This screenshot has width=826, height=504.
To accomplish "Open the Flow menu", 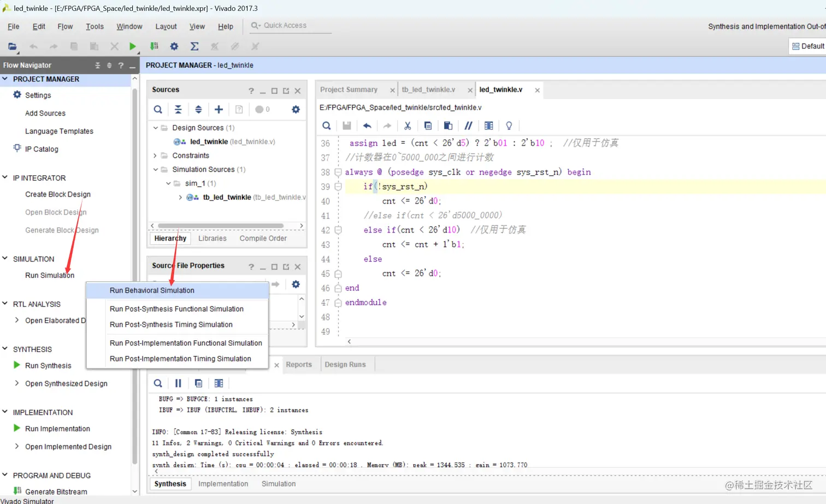I will 65,26.
